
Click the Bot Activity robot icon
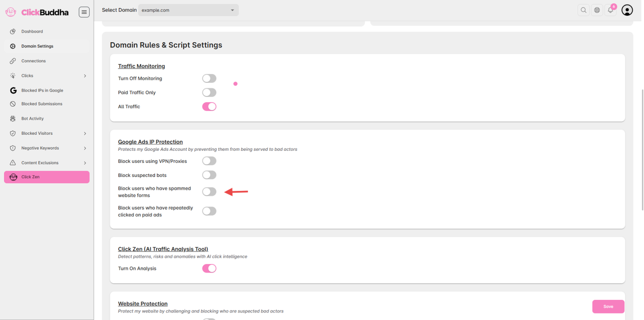click(x=13, y=119)
